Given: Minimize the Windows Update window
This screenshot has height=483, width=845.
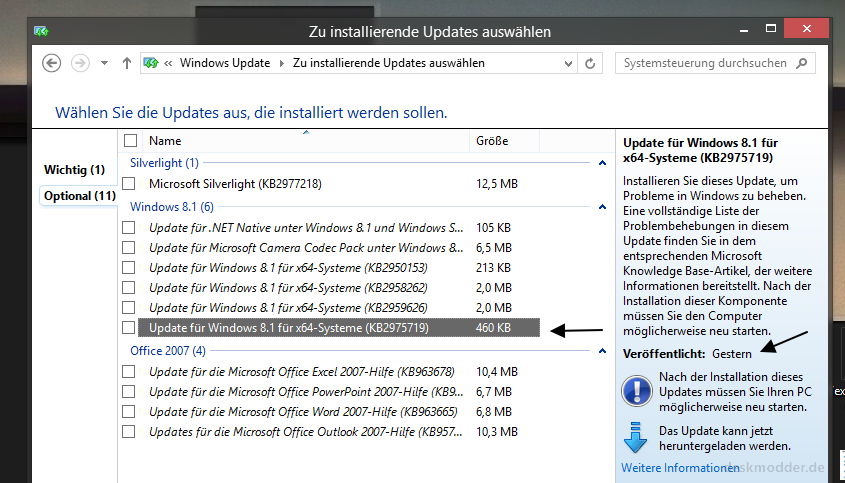Looking at the screenshot, I should click(744, 30).
